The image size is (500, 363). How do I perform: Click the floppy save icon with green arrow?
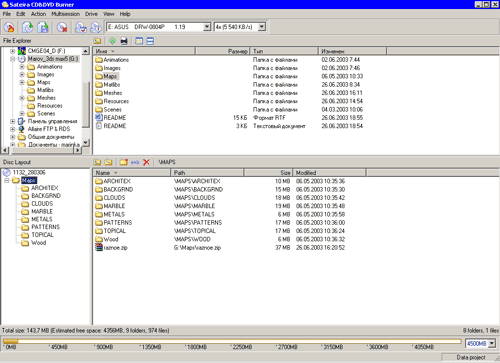pyautogui.click(x=43, y=27)
